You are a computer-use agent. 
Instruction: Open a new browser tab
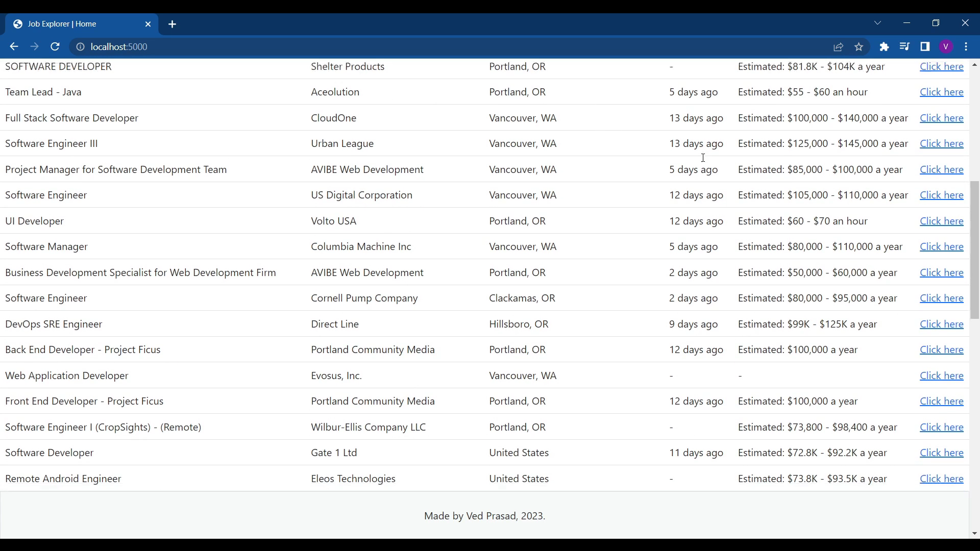[x=173, y=24]
